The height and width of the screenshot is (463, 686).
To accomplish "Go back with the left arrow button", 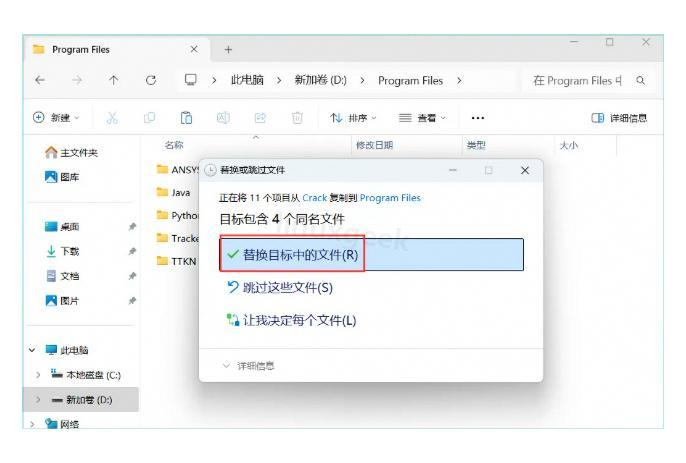I will 40,80.
